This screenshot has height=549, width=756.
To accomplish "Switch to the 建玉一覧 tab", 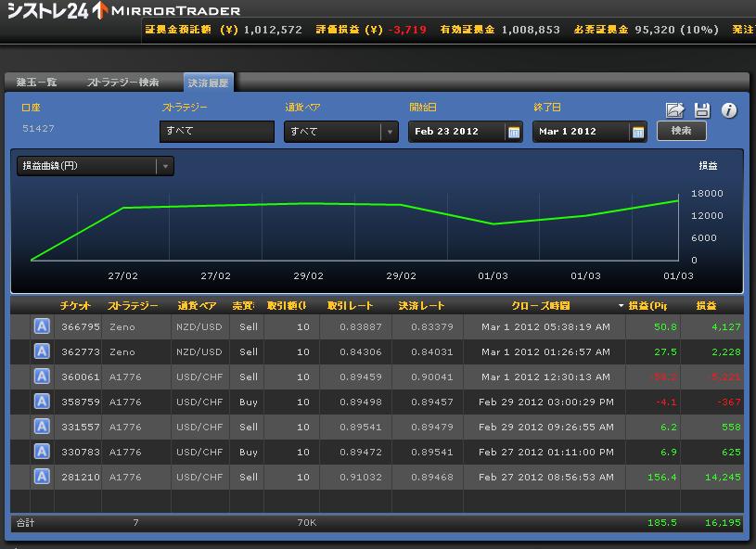I will pos(37,83).
